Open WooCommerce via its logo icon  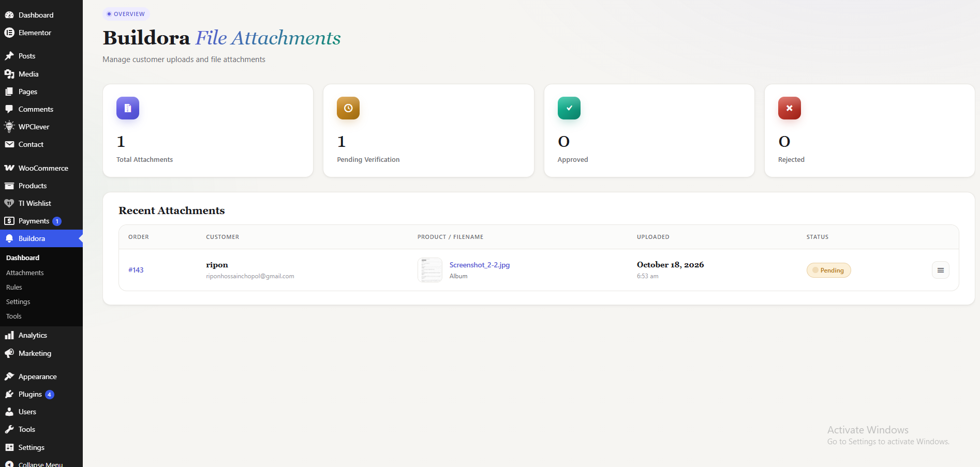click(9, 168)
